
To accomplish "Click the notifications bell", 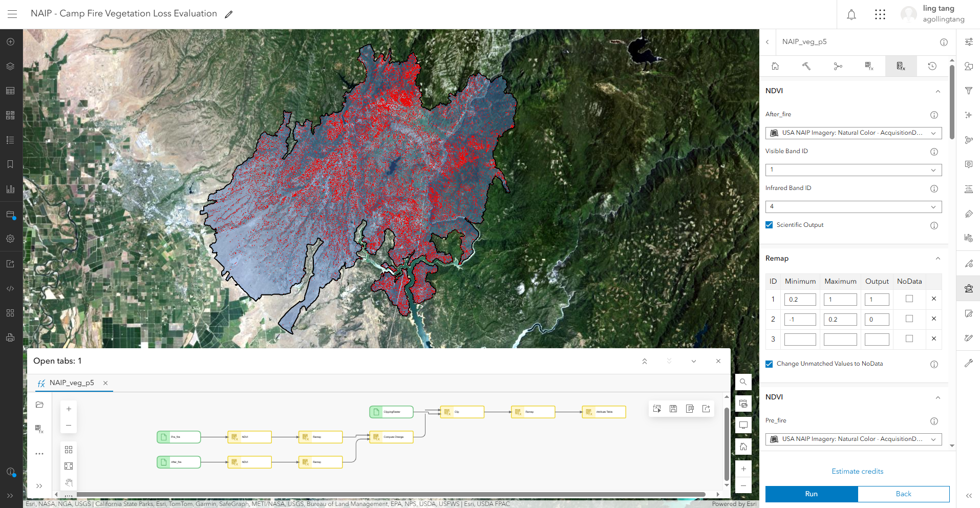I will [851, 14].
